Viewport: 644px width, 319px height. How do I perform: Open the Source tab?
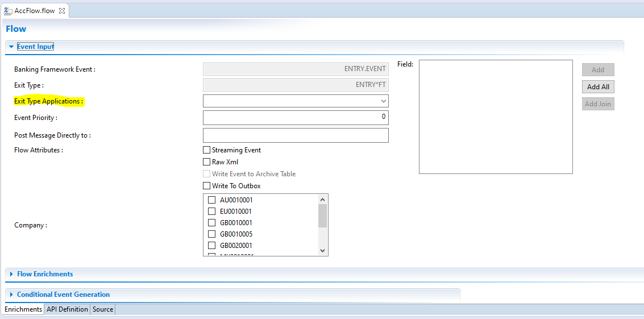pyautogui.click(x=103, y=309)
